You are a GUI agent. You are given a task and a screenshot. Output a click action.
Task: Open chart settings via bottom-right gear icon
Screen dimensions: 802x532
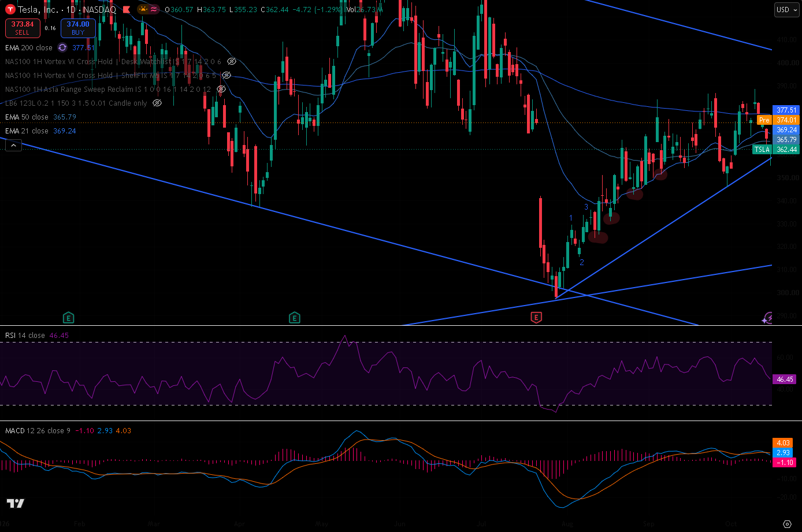point(787,524)
